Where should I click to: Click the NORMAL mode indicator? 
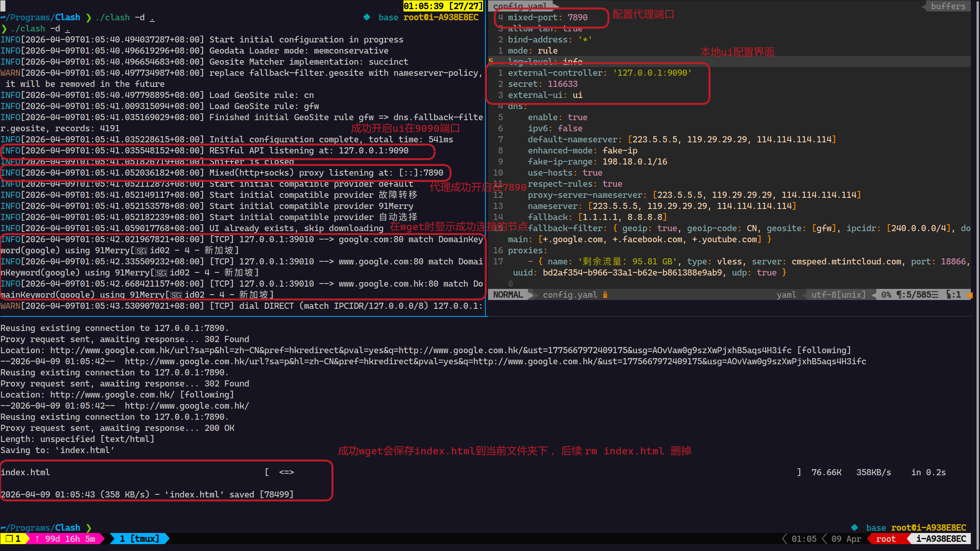click(508, 295)
